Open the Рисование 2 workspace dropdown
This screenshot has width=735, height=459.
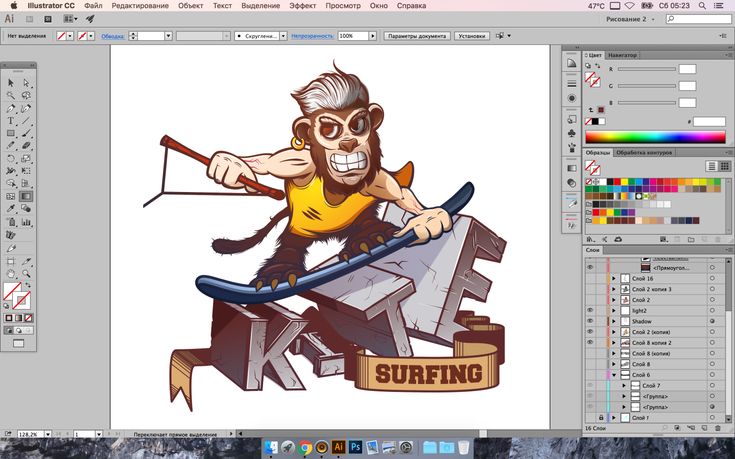(x=630, y=19)
